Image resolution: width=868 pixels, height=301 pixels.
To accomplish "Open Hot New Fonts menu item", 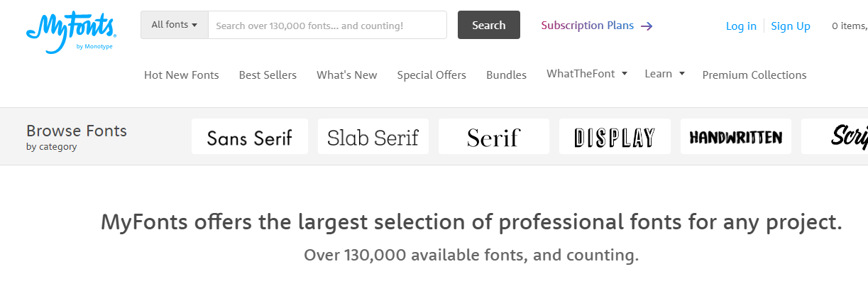I will [182, 75].
